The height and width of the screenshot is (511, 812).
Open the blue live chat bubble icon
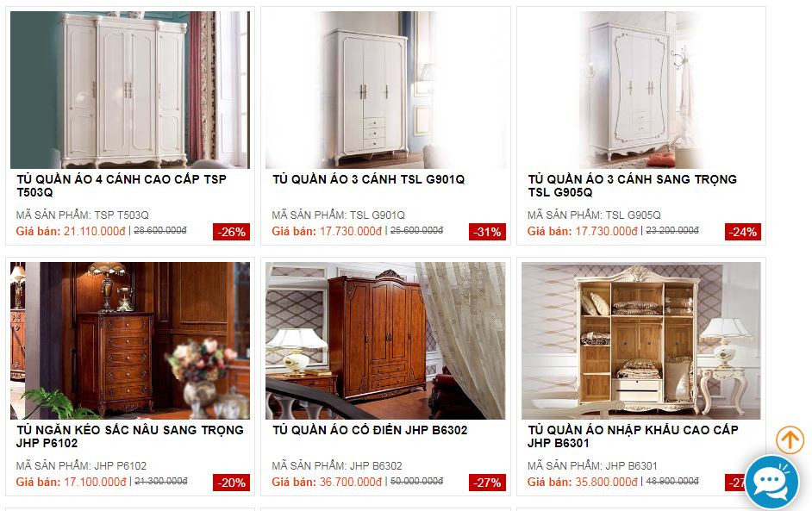point(772,483)
